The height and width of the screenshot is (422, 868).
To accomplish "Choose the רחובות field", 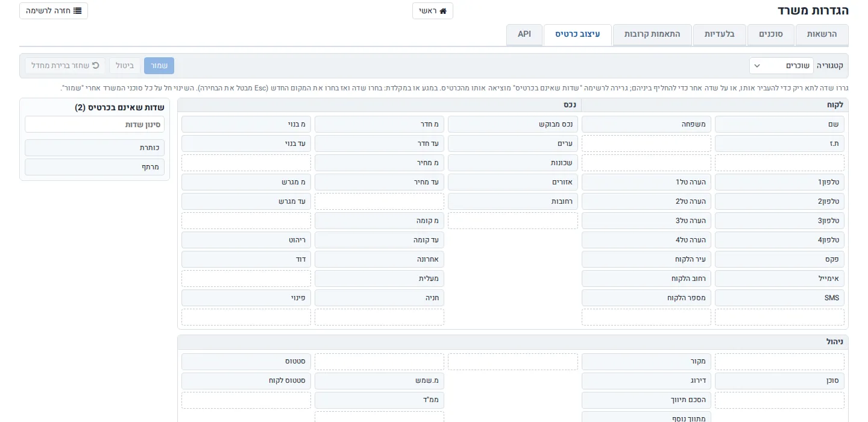I will tap(513, 201).
